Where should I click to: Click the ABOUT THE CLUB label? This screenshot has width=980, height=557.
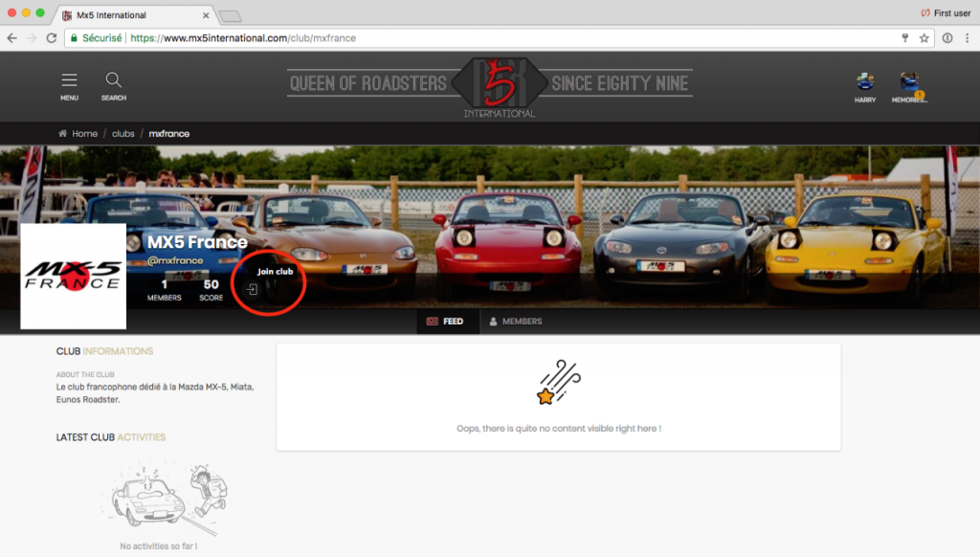(x=85, y=375)
